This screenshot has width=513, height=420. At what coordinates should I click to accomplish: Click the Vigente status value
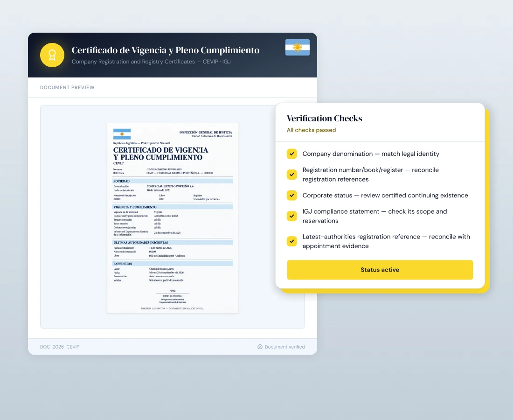tap(158, 212)
